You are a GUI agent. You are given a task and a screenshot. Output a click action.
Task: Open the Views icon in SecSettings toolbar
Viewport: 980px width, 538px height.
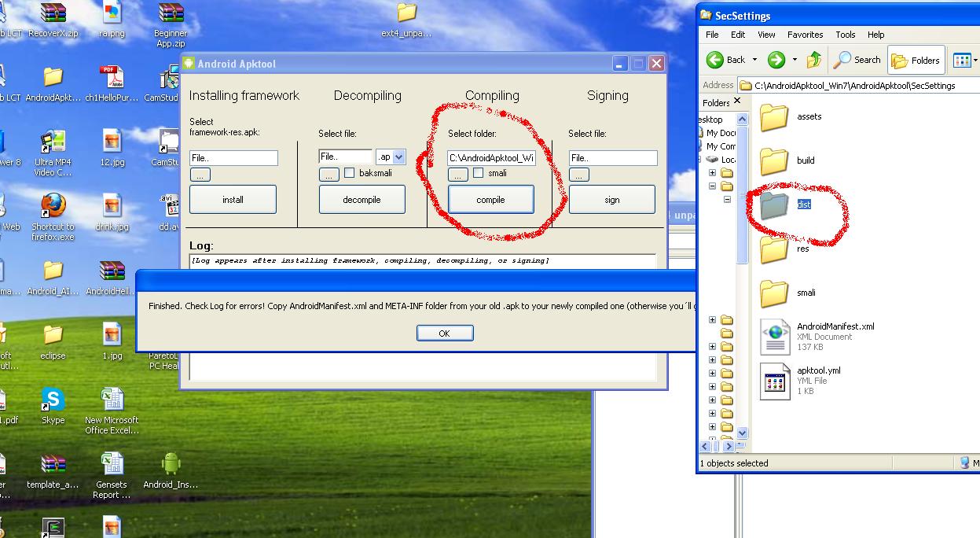(961, 60)
